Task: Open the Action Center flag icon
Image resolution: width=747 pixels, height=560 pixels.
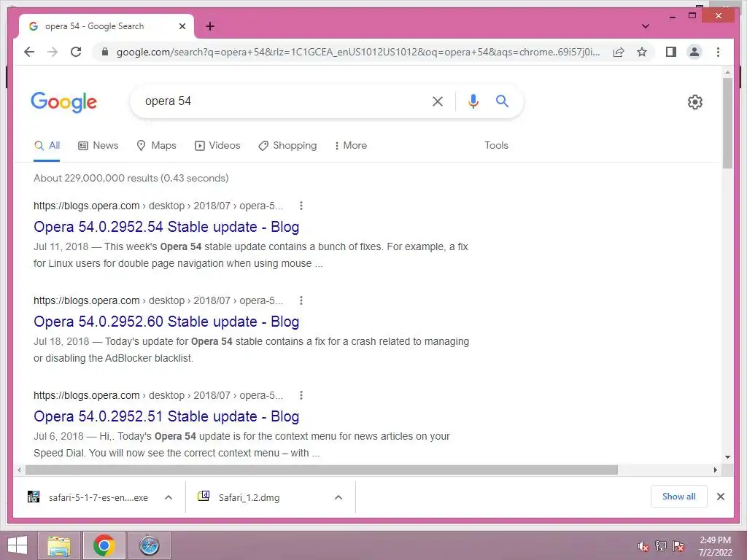Action: point(678,546)
